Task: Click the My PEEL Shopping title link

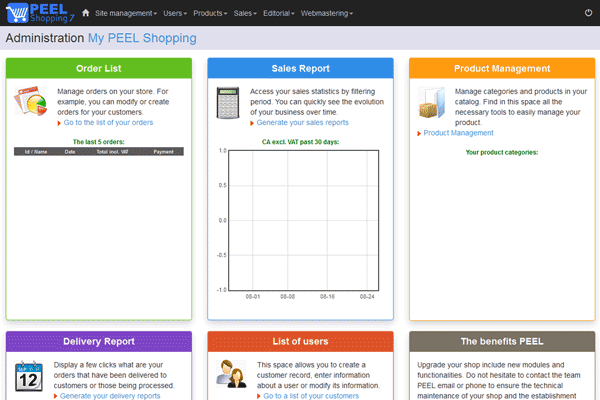Action: point(142,38)
